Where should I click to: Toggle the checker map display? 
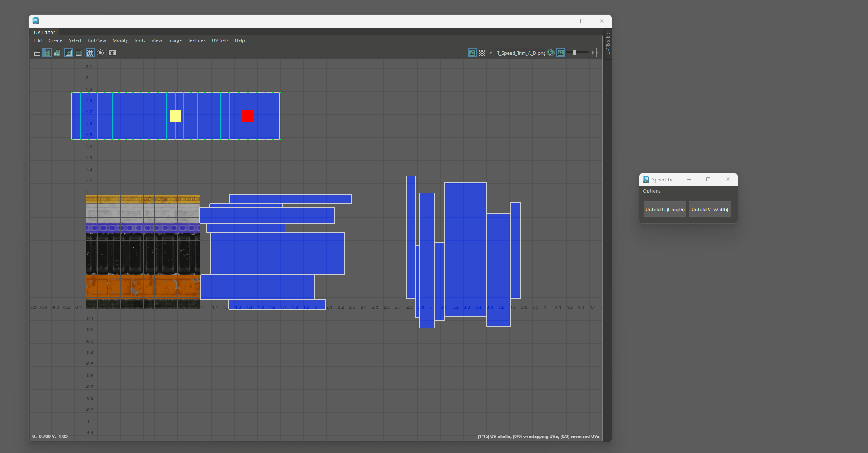click(482, 53)
